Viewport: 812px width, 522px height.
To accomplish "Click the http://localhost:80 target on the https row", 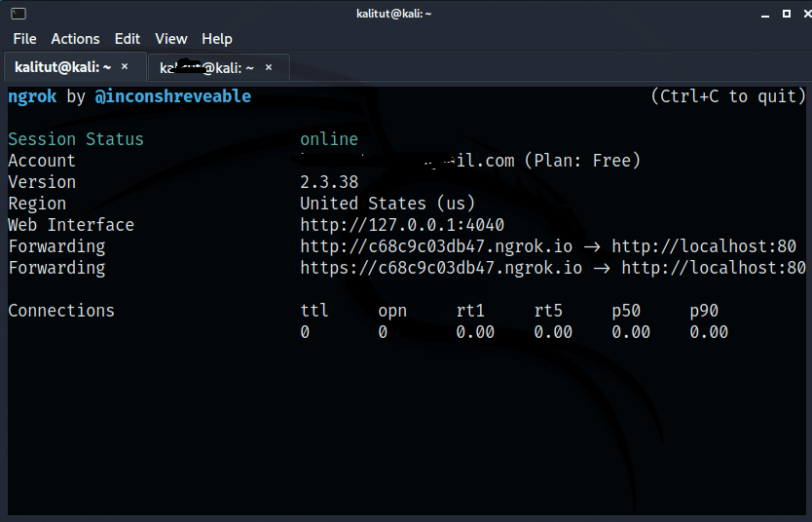I will point(714,268).
